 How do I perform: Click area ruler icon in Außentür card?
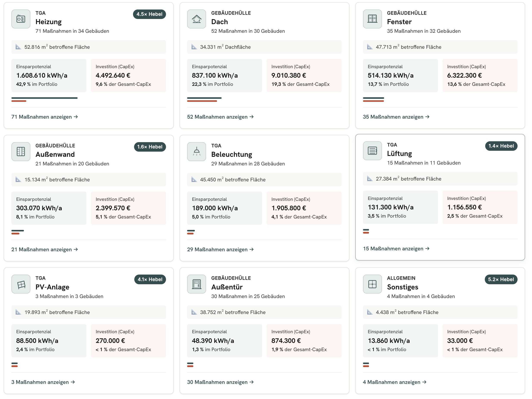pos(194,312)
